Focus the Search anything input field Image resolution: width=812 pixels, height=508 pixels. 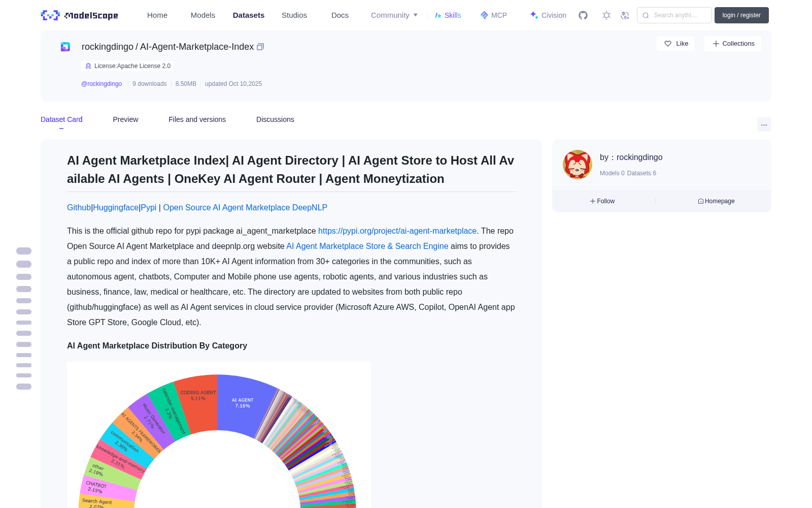674,15
